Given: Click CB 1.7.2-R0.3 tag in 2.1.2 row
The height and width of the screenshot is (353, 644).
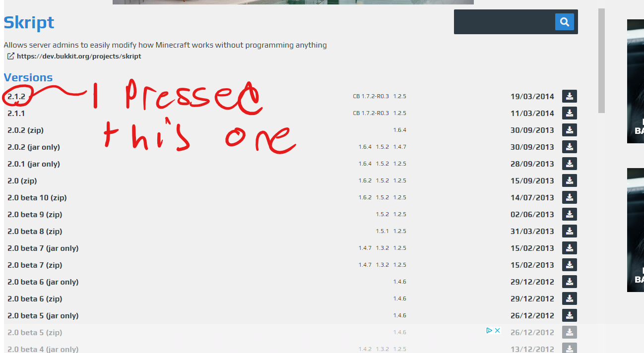Looking at the screenshot, I should [x=371, y=96].
